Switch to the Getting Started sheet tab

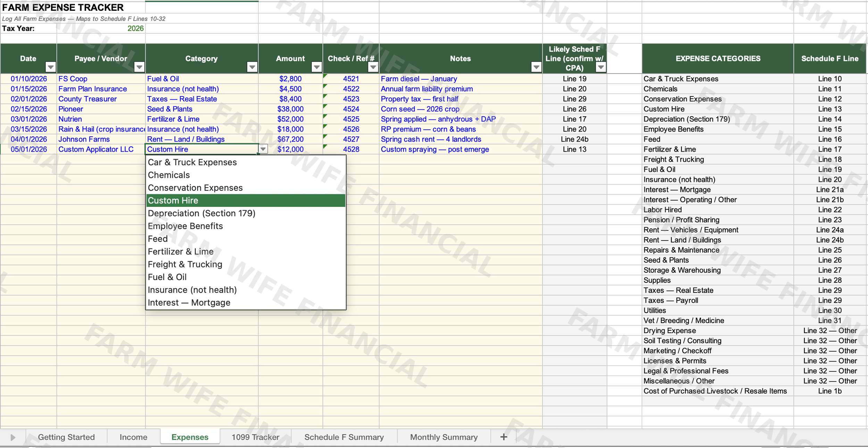pyautogui.click(x=66, y=437)
